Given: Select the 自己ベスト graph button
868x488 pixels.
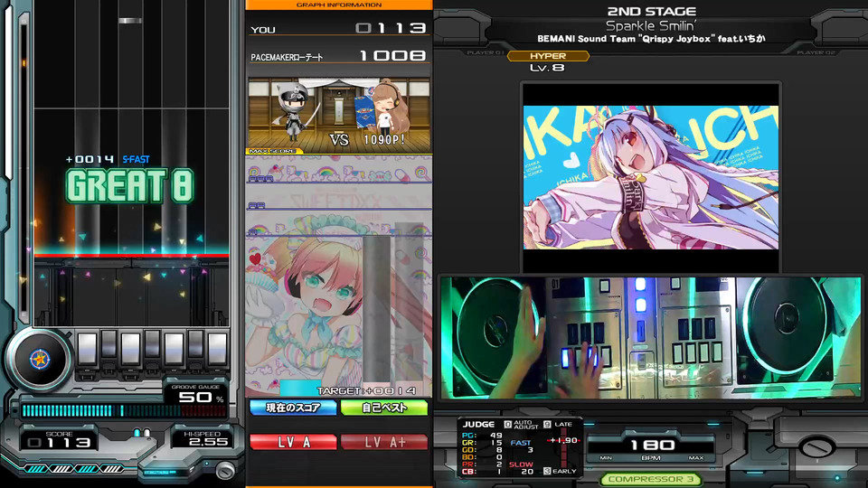Looking at the screenshot, I should click(384, 408).
